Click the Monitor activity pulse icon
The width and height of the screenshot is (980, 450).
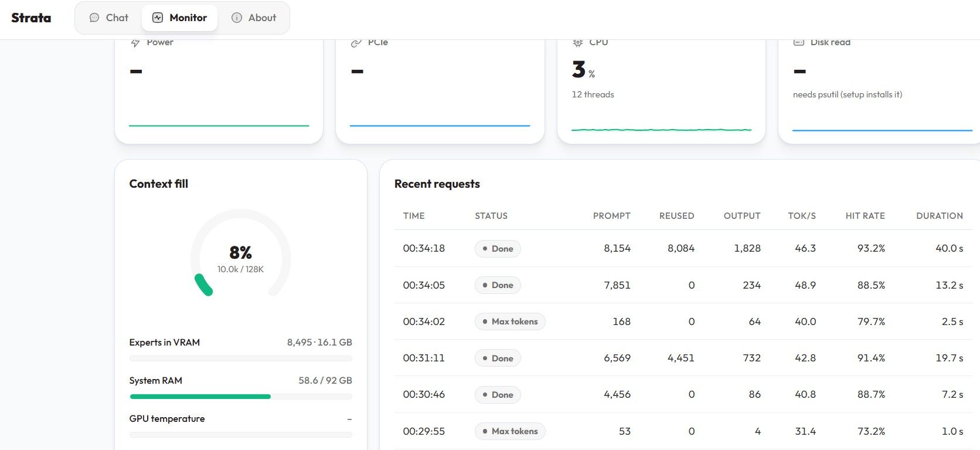(158, 18)
